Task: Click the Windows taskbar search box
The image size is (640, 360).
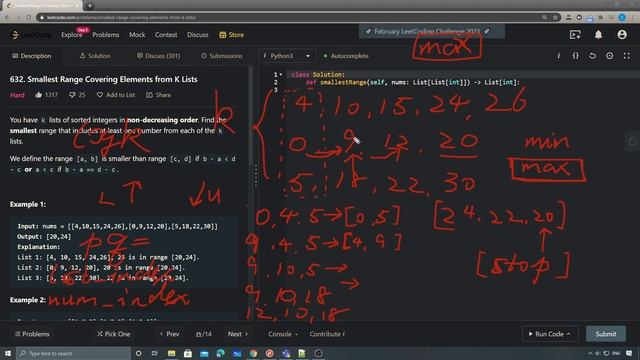Action: point(73,353)
